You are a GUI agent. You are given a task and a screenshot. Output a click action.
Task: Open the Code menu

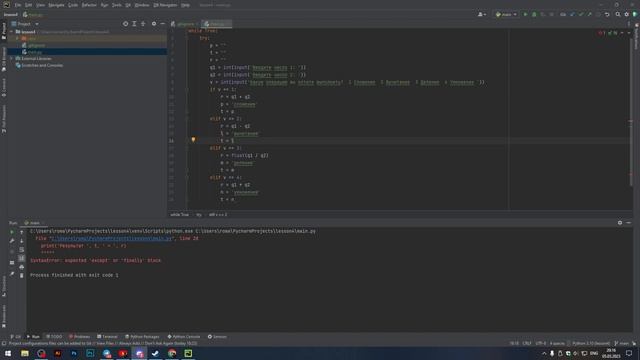click(x=73, y=5)
